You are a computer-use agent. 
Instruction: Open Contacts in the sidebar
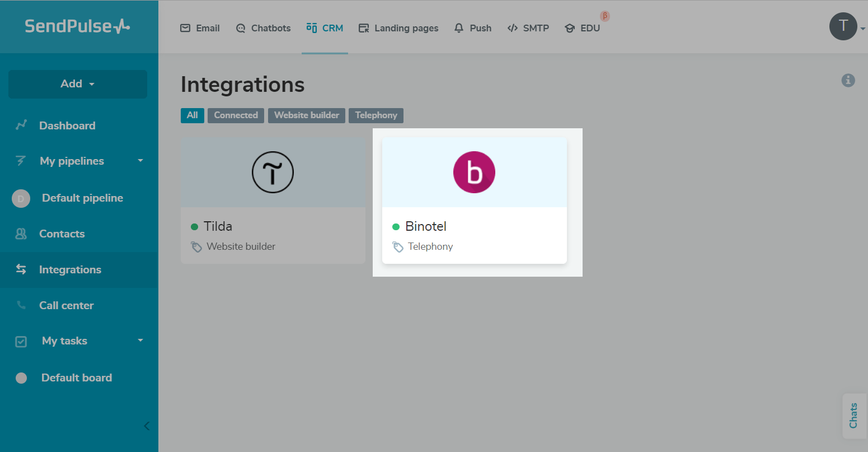pyautogui.click(x=62, y=234)
